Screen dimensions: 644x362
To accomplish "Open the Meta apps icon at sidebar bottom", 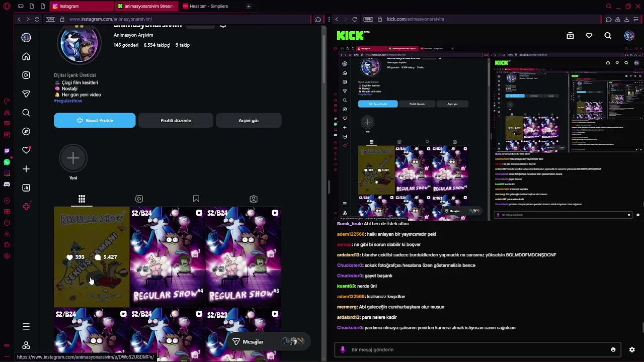I will [26, 345].
